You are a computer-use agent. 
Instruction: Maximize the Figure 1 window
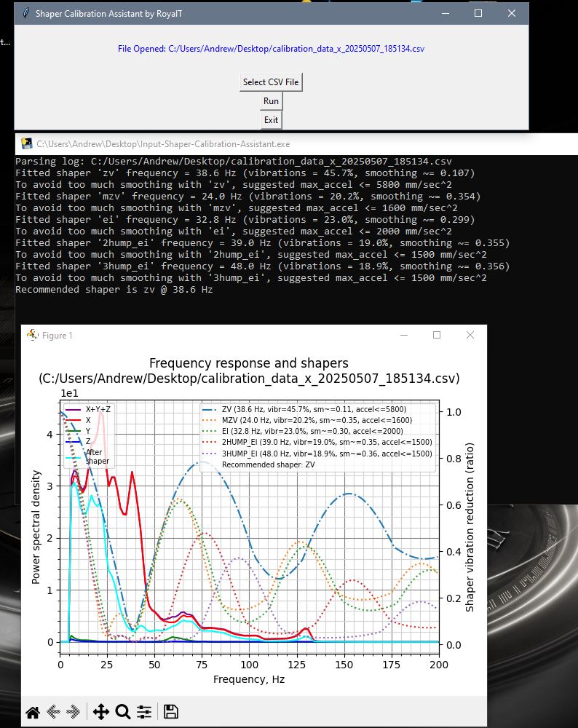437,335
